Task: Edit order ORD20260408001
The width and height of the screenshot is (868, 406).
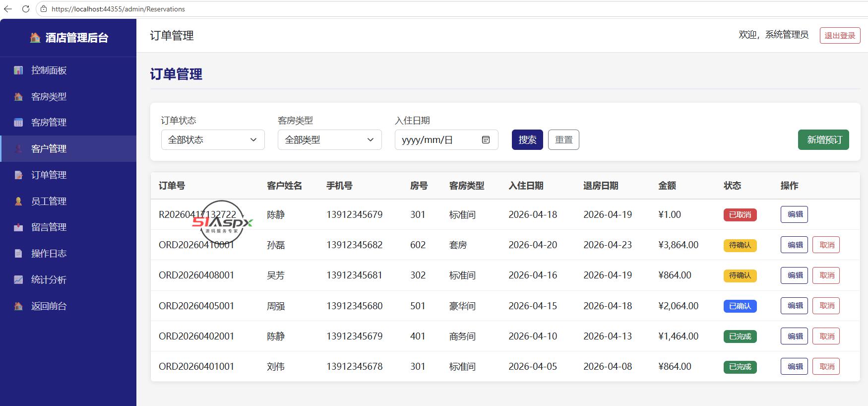Action: coord(794,275)
